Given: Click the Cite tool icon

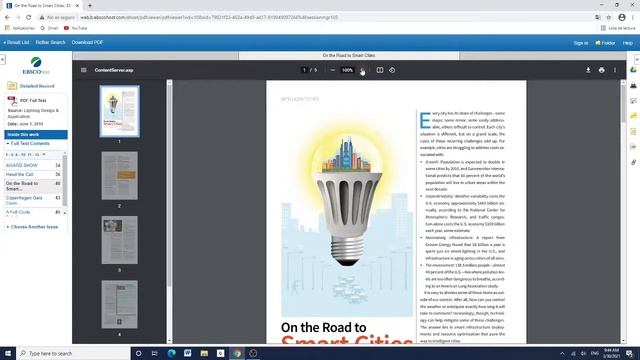Looking at the screenshot, I should click(633, 131).
